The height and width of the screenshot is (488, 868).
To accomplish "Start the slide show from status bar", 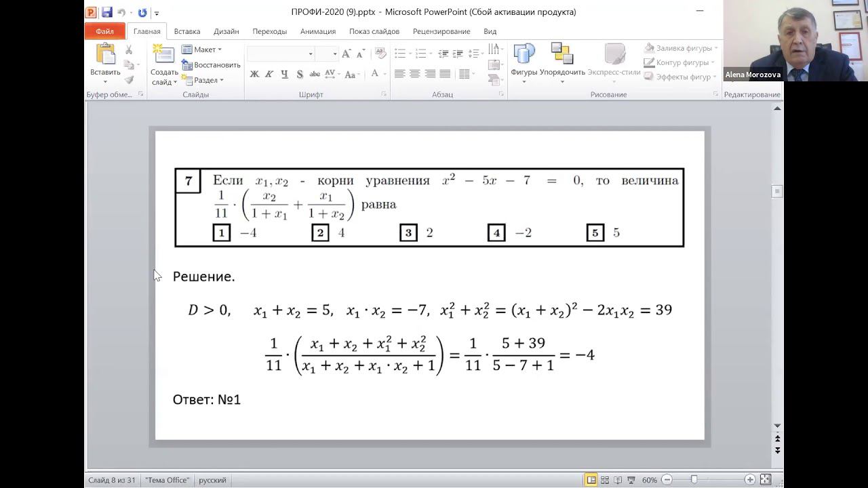I will [x=631, y=480].
